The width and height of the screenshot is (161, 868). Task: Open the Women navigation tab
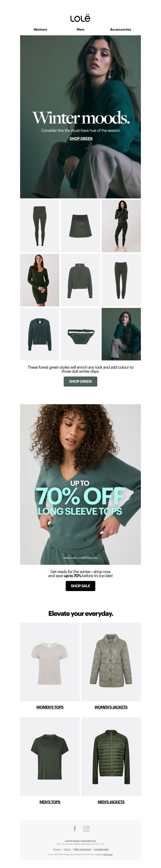(40, 30)
